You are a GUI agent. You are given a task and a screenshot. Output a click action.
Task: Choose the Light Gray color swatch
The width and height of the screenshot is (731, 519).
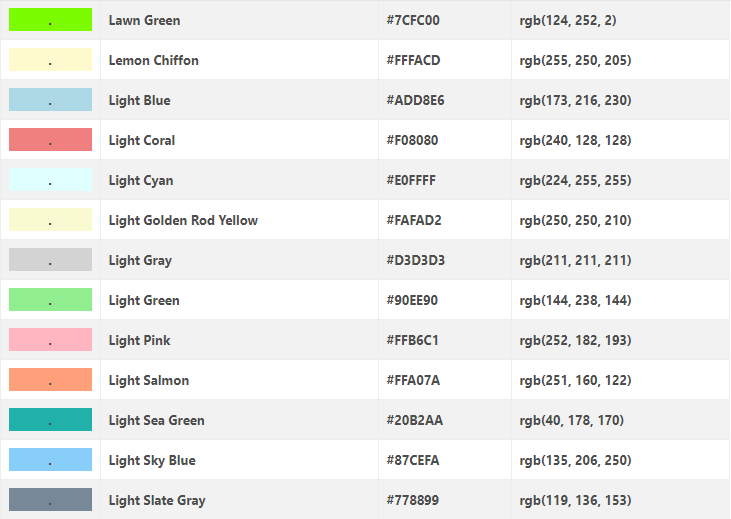click(50, 260)
